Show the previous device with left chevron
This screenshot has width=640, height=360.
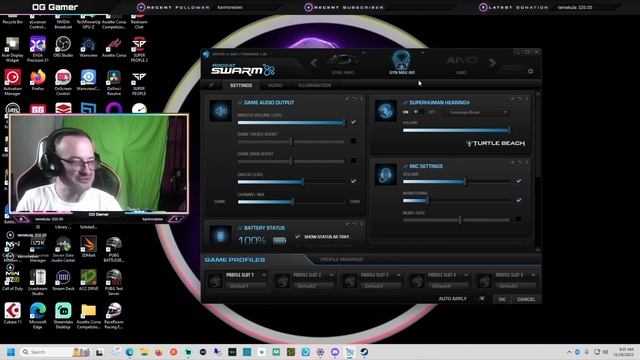point(314,63)
